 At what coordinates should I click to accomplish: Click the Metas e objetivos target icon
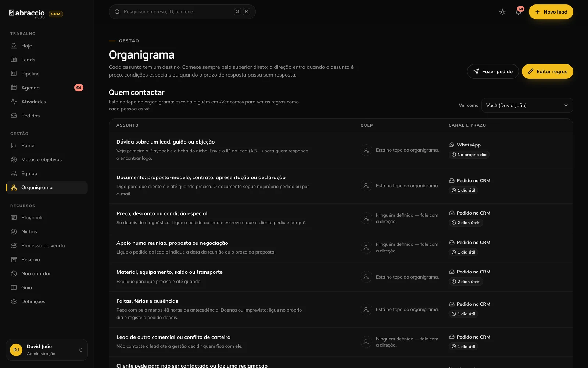(x=14, y=159)
